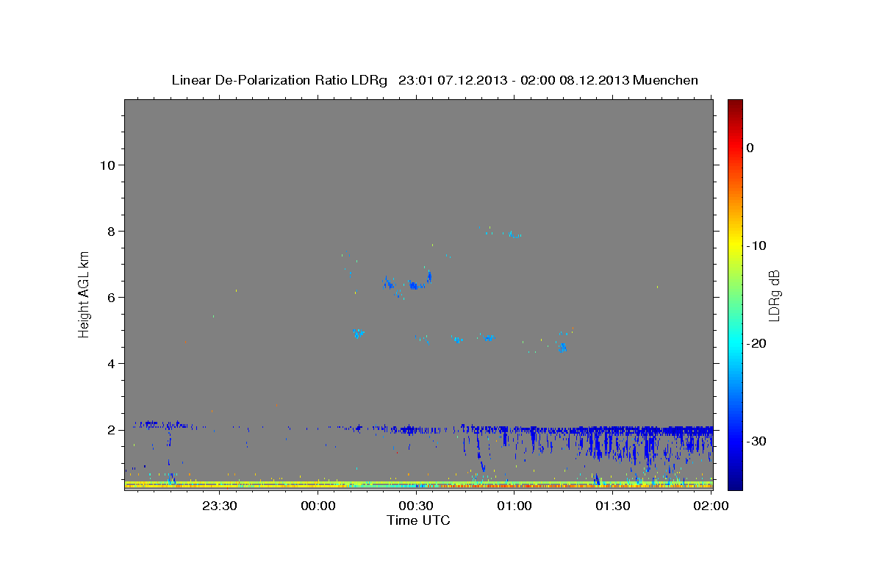Click the colorbar value -20
Screen dimensions: 882x588
pos(756,343)
